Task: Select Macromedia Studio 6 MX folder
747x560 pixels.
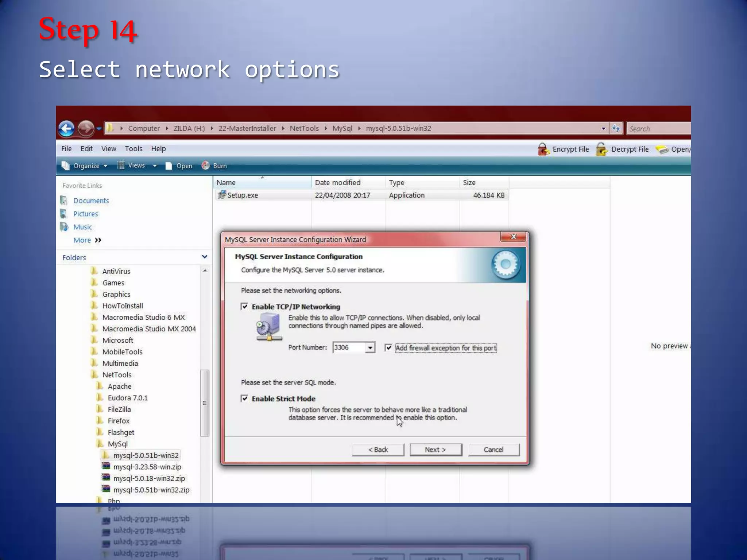Action: click(143, 317)
